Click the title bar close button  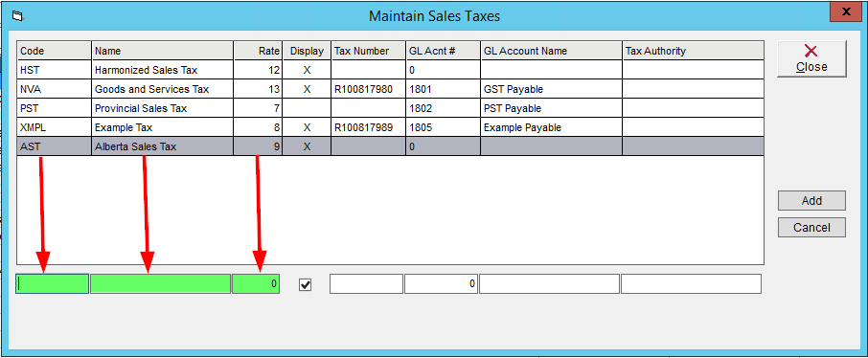pos(845,11)
